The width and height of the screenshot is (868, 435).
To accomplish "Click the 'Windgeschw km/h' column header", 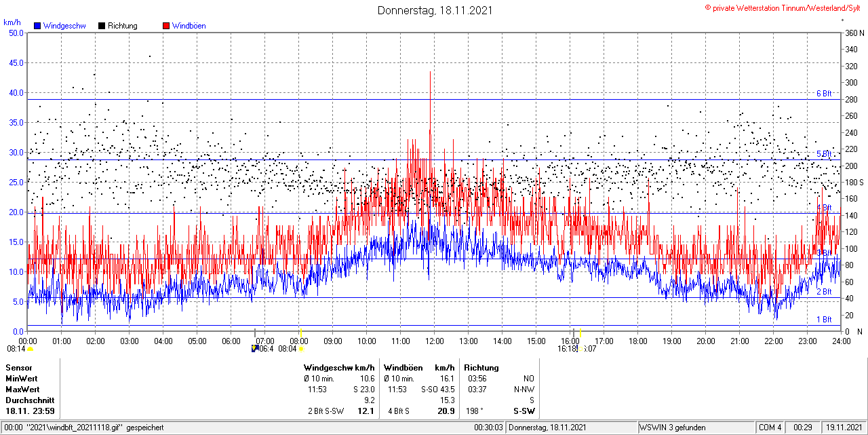I will click(x=339, y=368).
